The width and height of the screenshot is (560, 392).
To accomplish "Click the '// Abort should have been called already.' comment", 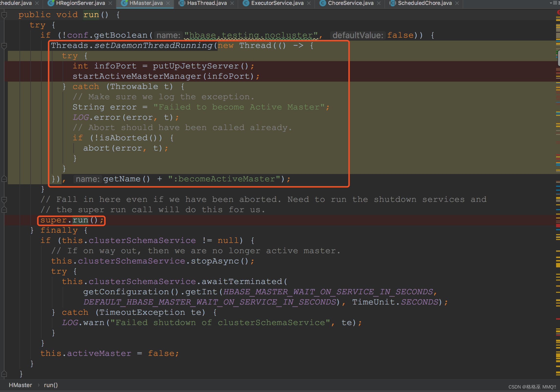I will (182, 128).
